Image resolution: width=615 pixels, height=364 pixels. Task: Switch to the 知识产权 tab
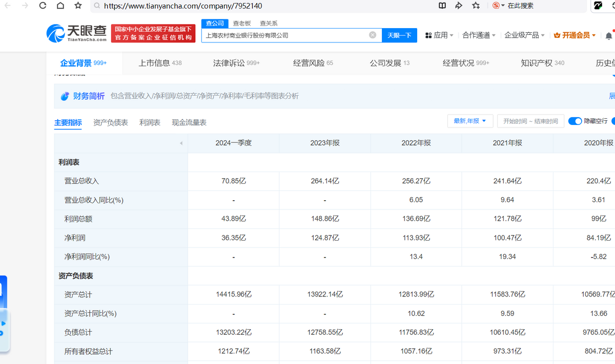point(542,63)
